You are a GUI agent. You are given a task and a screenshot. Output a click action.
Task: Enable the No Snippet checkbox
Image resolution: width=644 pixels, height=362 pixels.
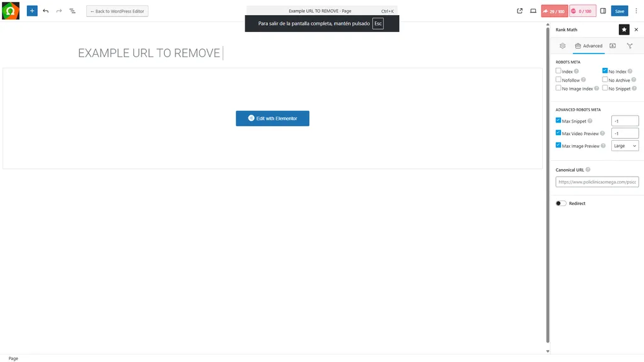point(605,88)
